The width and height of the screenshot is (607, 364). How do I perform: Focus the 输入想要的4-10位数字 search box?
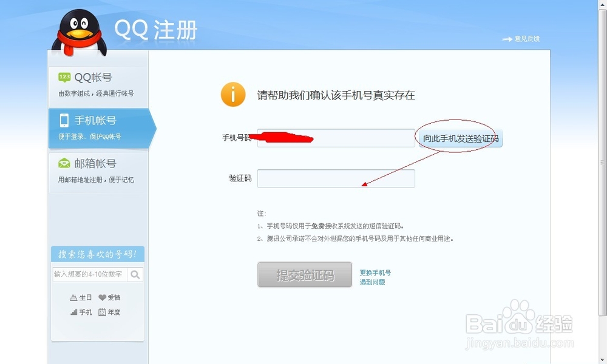(x=90, y=274)
